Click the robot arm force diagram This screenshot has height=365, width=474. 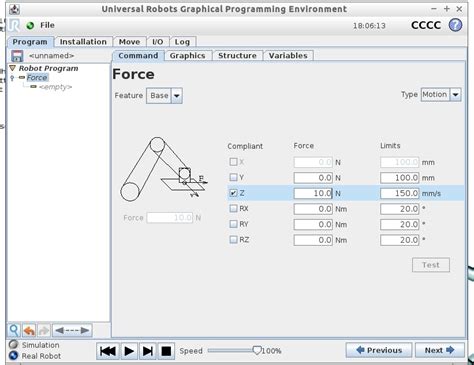tap(164, 169)
